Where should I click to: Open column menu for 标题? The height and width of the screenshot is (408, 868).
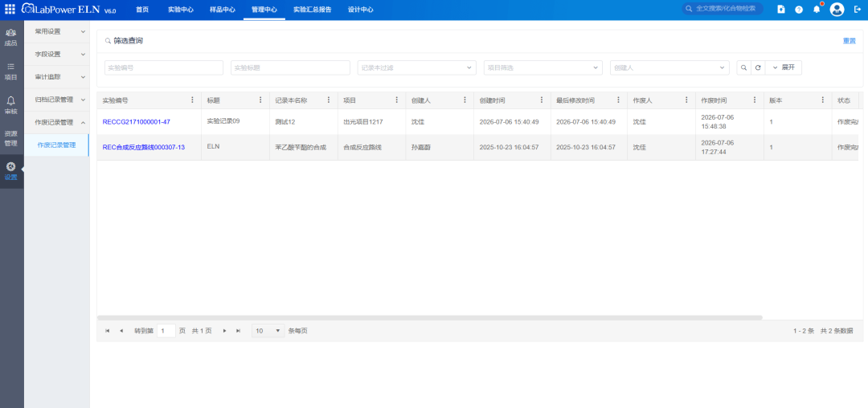260,100
